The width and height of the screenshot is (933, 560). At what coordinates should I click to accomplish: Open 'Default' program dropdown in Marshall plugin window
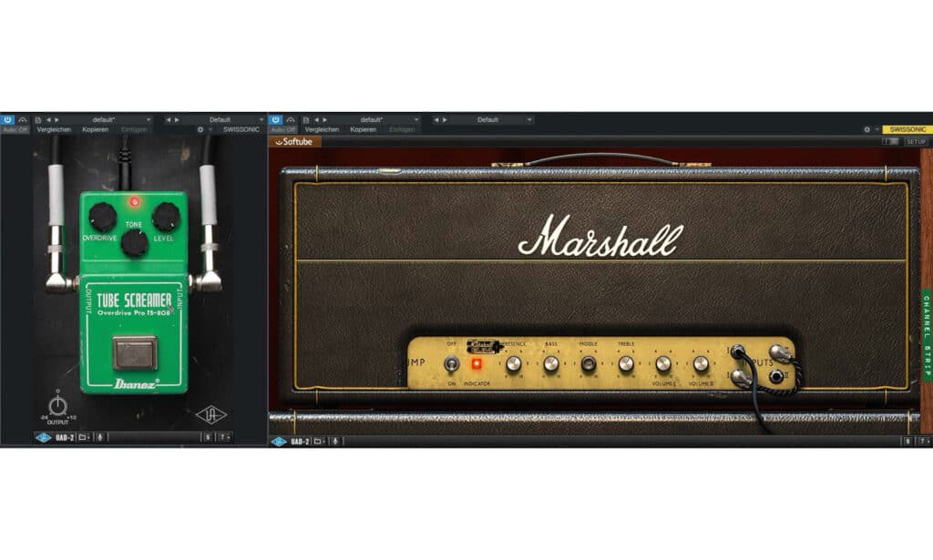tap(491, 120)
